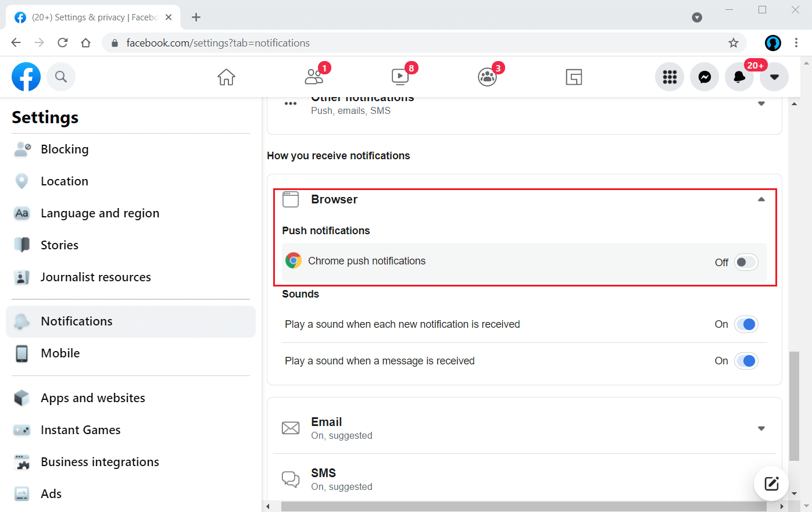Open the account dropdown arrow
812x512 pixels.
tap(774, 77)
